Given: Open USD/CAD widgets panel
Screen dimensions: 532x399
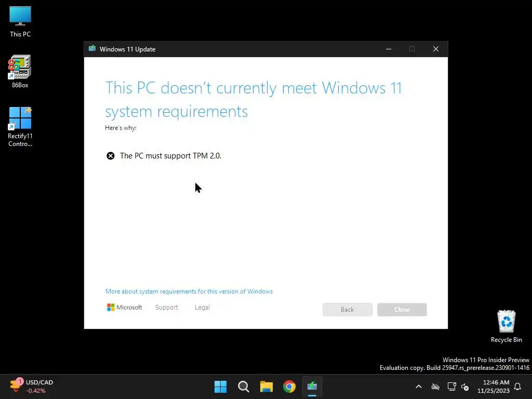Looking at the screenshot, I should [x=31, y=387].
